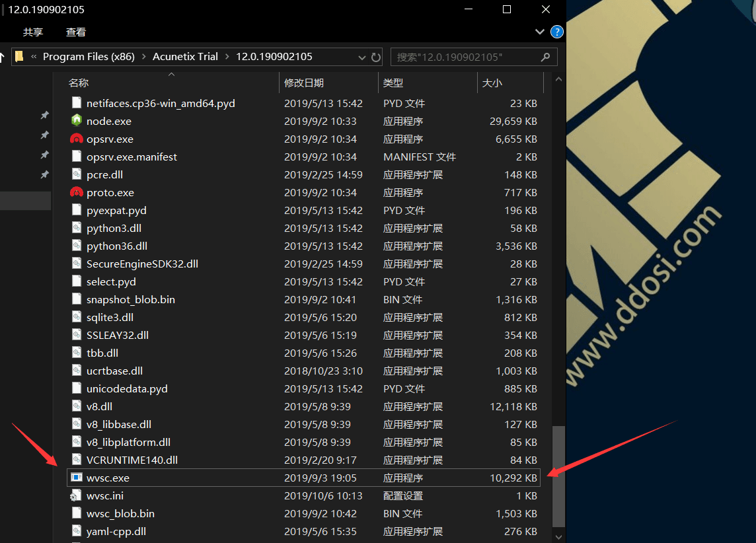The image size is (756, 543).
Task: Click the snapshot_blob.bin file icon
Action: click(x=76, y=299)
